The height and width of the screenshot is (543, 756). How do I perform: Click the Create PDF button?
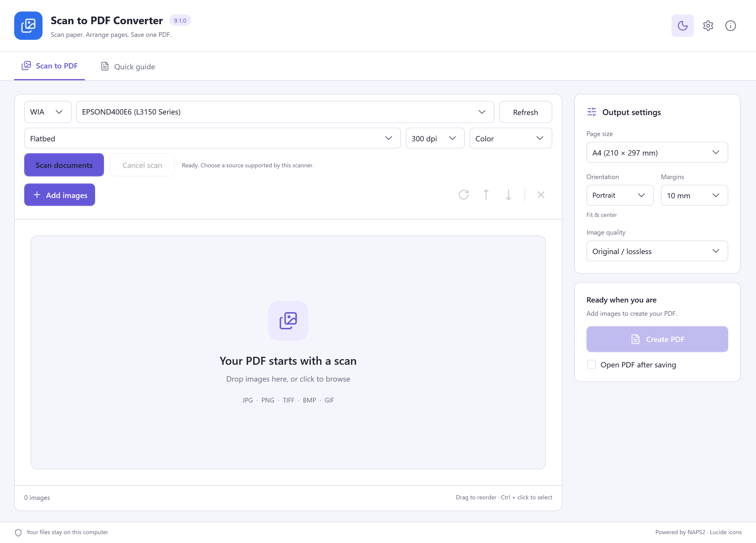[x=657, y=339]
